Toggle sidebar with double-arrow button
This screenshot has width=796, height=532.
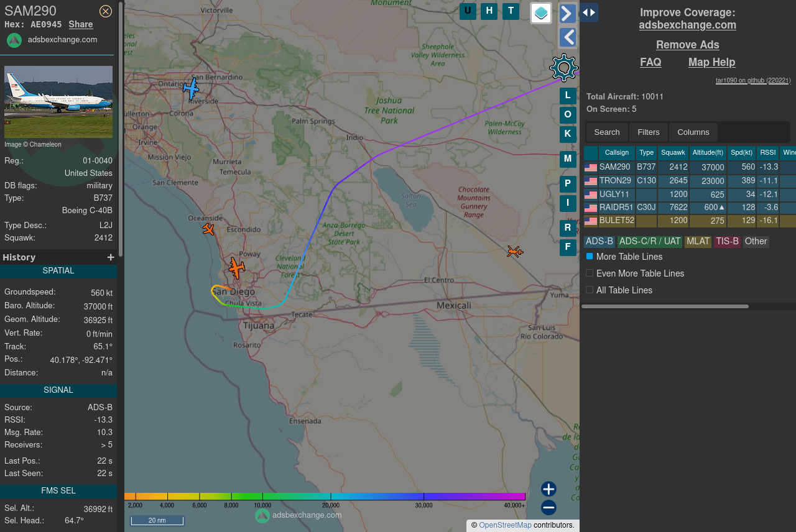(589, 12)
